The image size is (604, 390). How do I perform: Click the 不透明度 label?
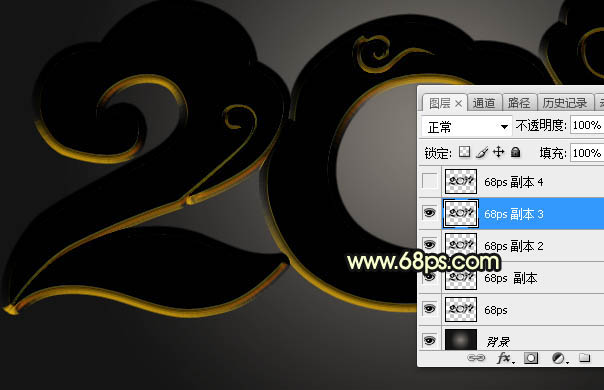(541, 125)
